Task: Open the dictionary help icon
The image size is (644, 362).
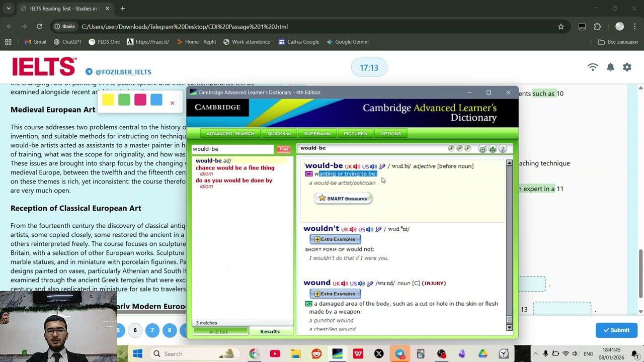Action: tap(502, 149)
